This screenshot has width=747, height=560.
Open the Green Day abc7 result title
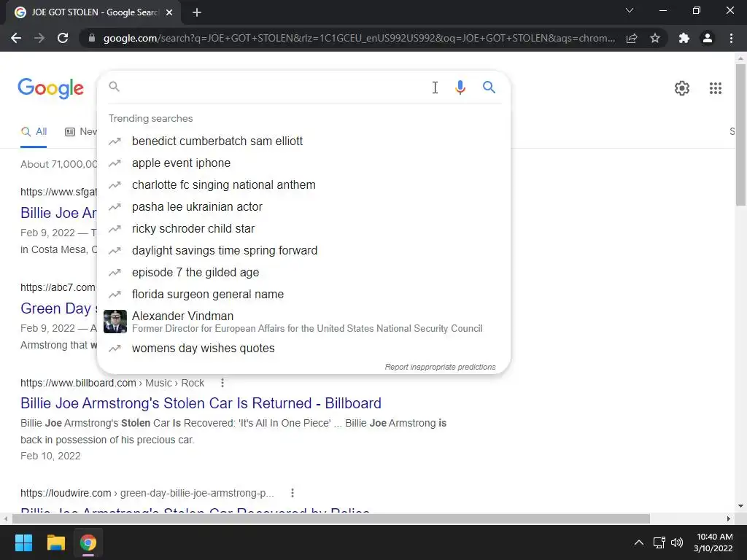click(58, 308)
